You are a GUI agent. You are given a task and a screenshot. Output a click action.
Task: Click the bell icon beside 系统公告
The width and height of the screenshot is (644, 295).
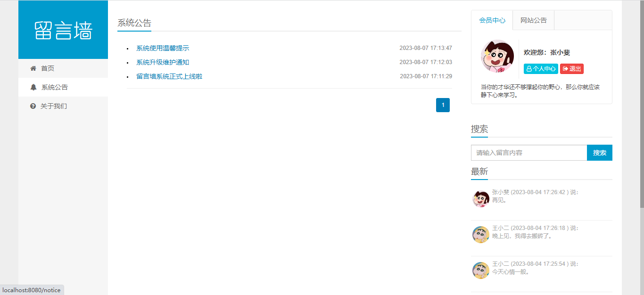(x=33, y=87)
